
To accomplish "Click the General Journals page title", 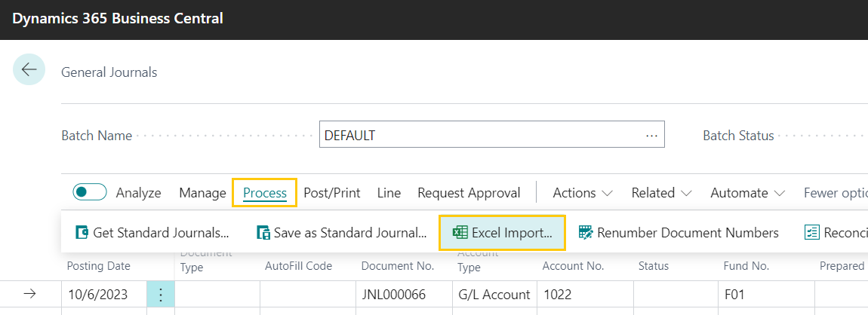I will tap(109, 72).
